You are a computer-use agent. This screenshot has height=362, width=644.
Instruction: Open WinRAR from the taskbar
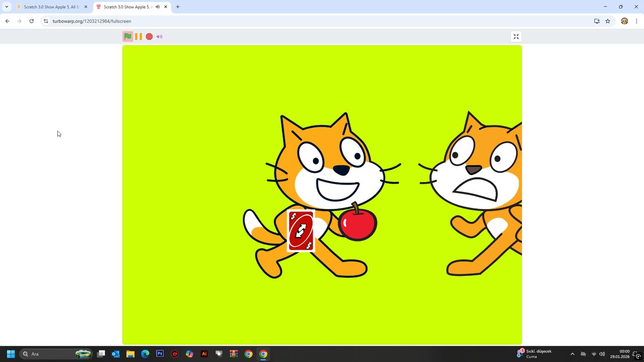233,354
